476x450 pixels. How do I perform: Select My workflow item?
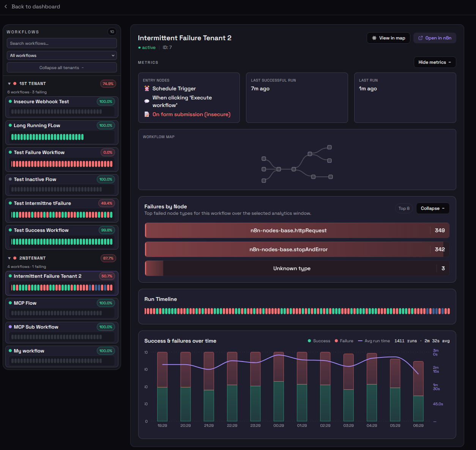tap(62, 356)
